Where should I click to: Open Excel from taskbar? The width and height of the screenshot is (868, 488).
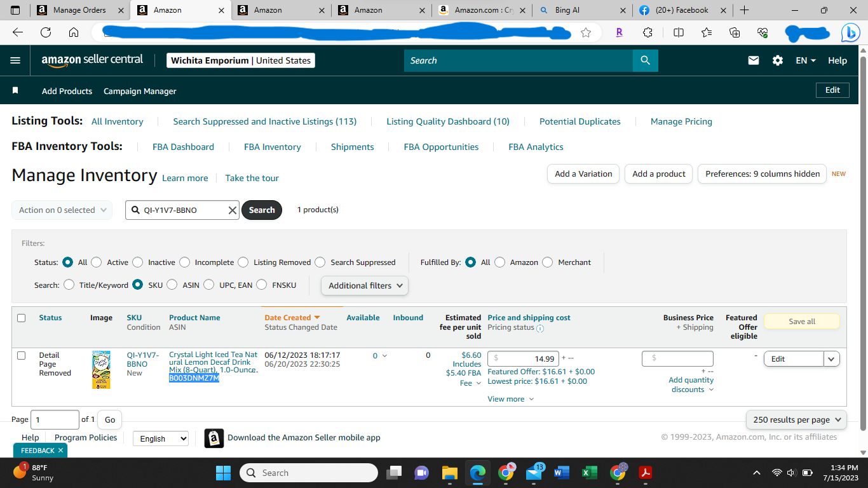click(x=590, y=473)
